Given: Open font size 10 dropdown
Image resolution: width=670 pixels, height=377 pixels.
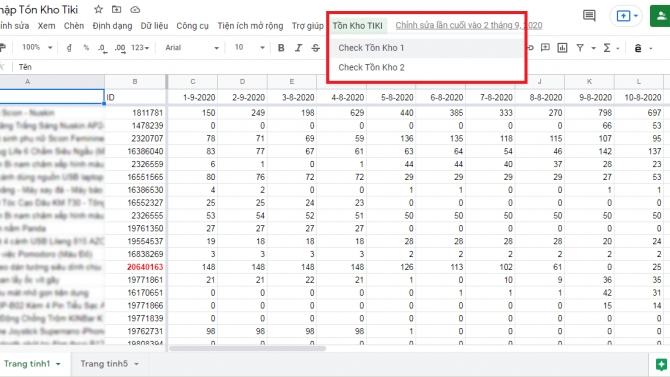Looking at the screenshot, I should pos(250,48).
